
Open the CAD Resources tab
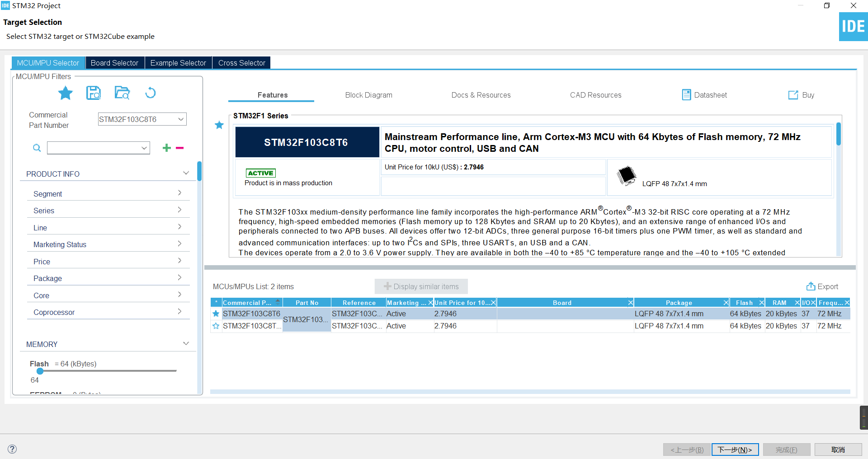(x=596, y=95)
